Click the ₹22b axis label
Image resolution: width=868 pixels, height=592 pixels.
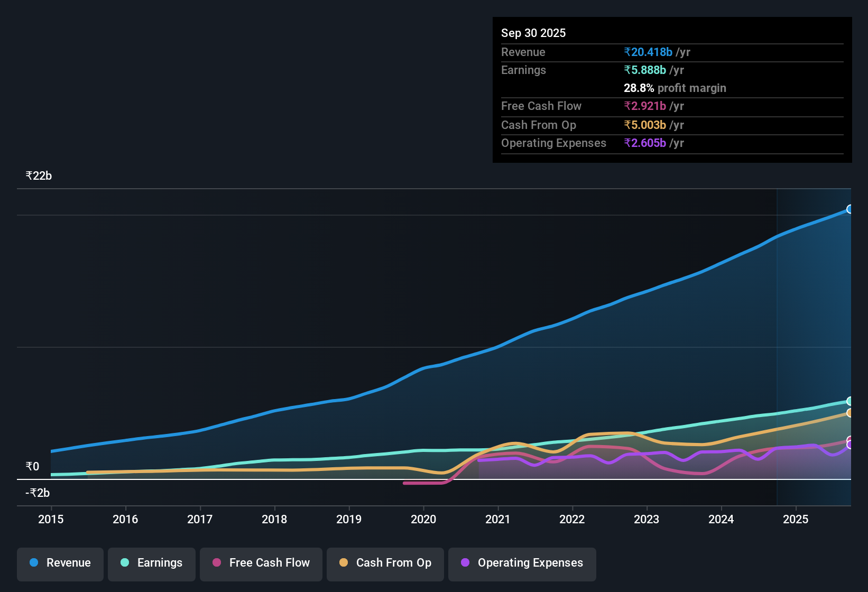pos(38,175)
